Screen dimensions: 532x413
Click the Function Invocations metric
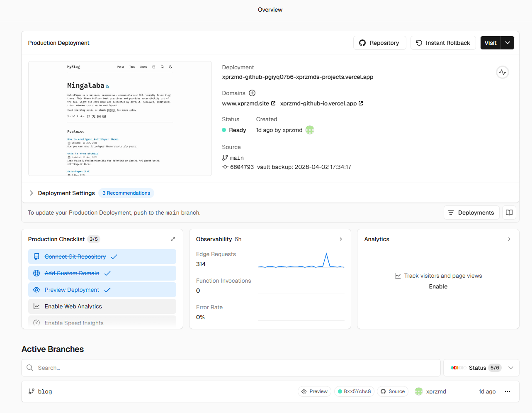coord(223,286)
